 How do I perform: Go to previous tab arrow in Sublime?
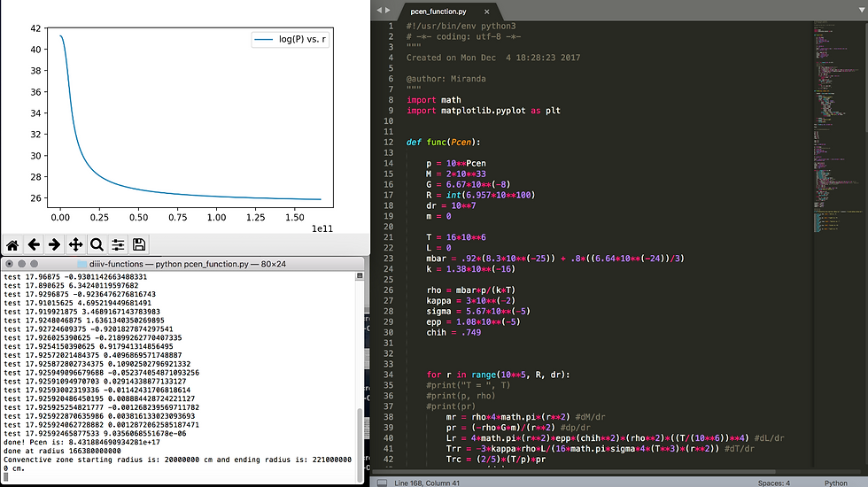(x=379, y=11)
